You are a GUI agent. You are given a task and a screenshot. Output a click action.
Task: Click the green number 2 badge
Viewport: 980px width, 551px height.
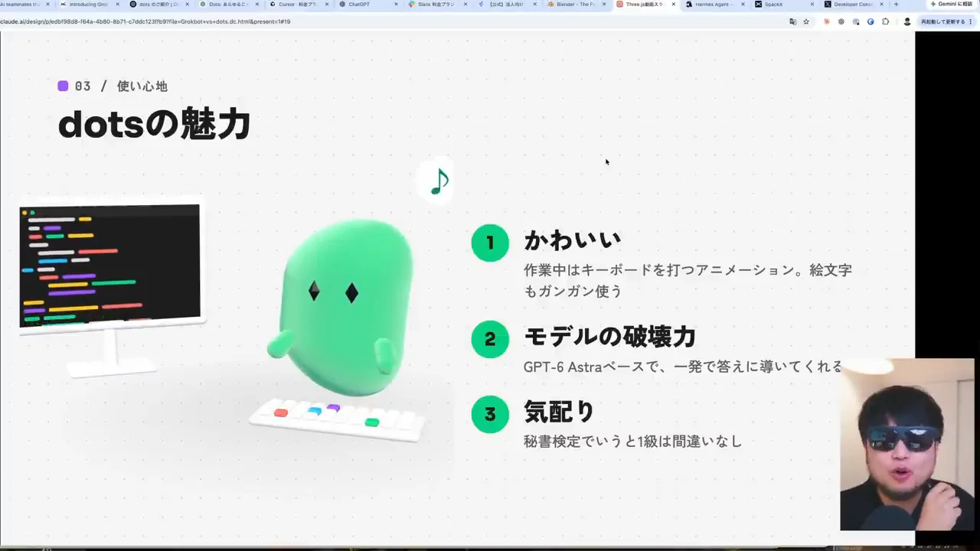pyautogui.click(x=490, y=339)
